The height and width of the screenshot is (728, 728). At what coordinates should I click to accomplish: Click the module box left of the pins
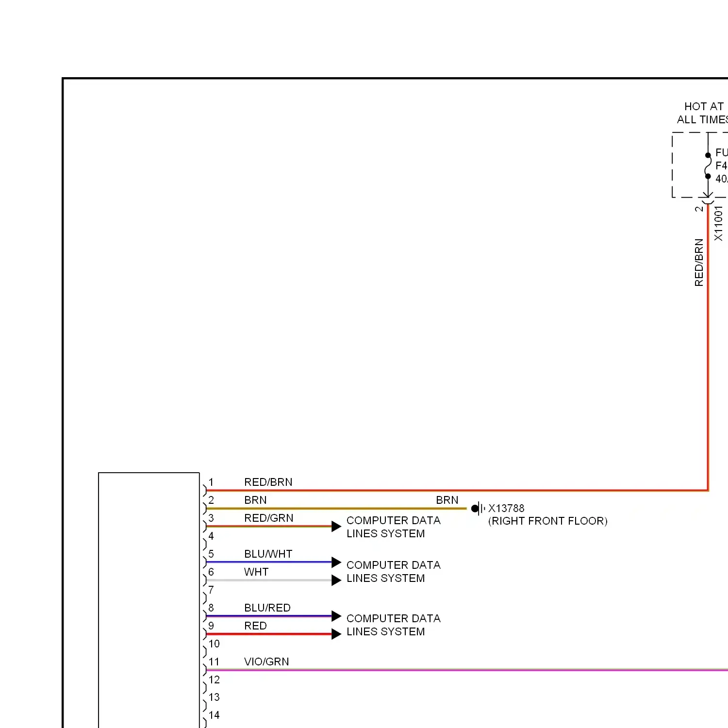click(x=149, y=600)
